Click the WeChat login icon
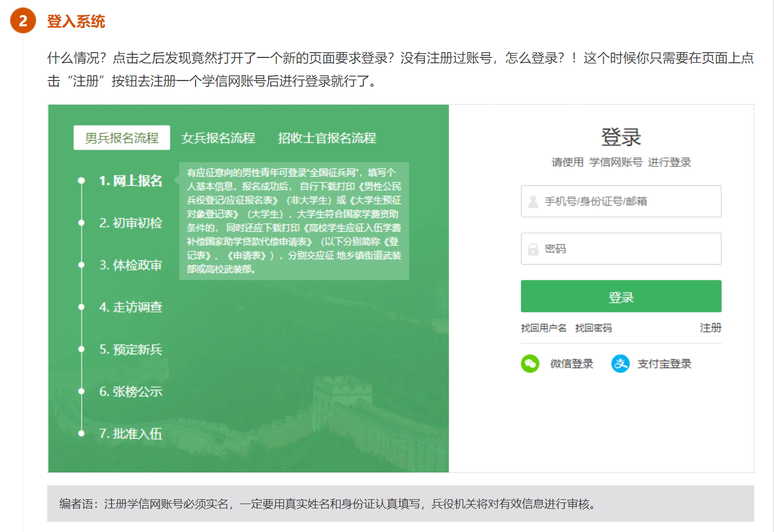Viewport: 774px width, 532px height. (x=530, y=364)
